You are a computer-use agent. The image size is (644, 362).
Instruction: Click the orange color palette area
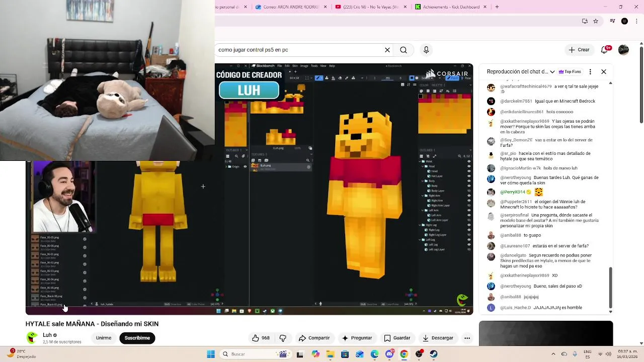click(x=445, y=114)
